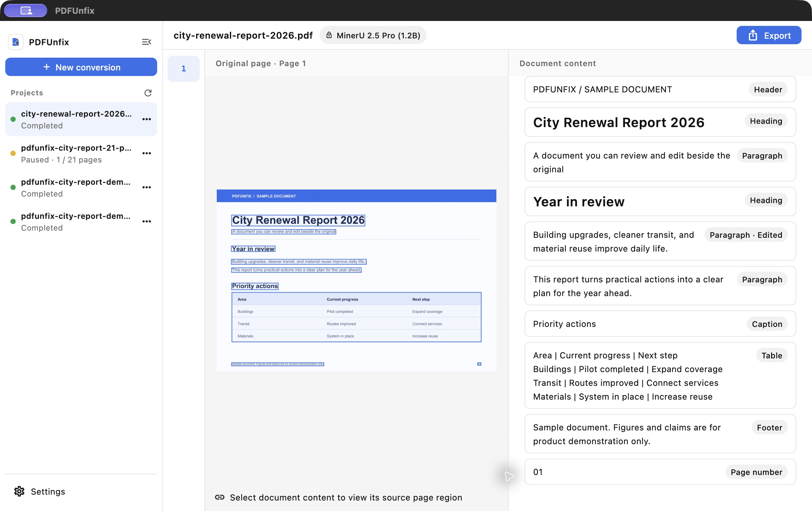The height and width of the screenshot is (511, 812).
Task: Click the lock icon beside MinerU model
Action: coord(329,35)
